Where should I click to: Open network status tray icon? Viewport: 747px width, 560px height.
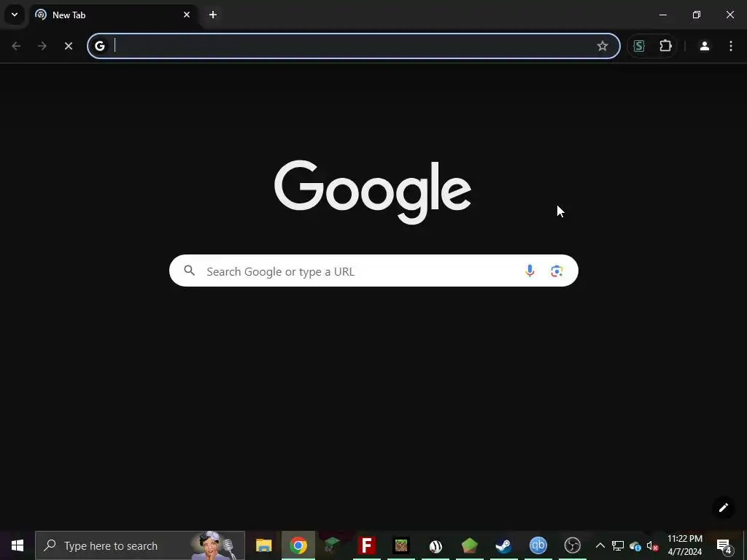(x=618, y=545)
